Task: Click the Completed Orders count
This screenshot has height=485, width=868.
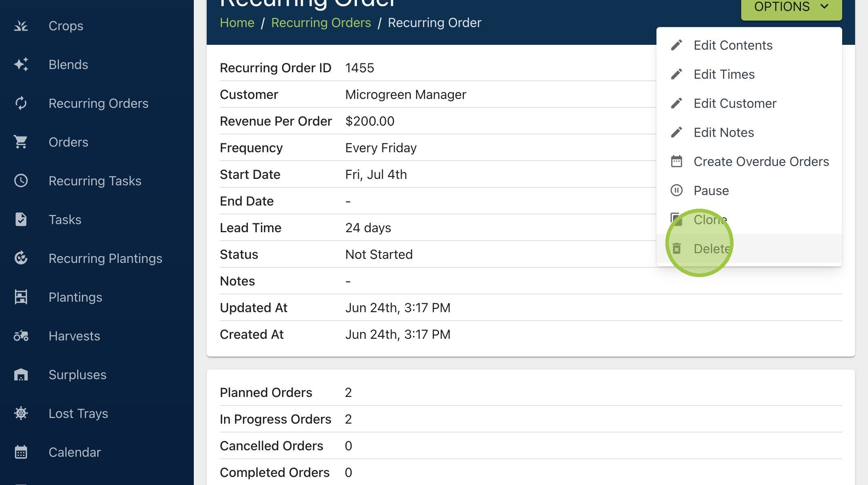Action: pos(348,472)
